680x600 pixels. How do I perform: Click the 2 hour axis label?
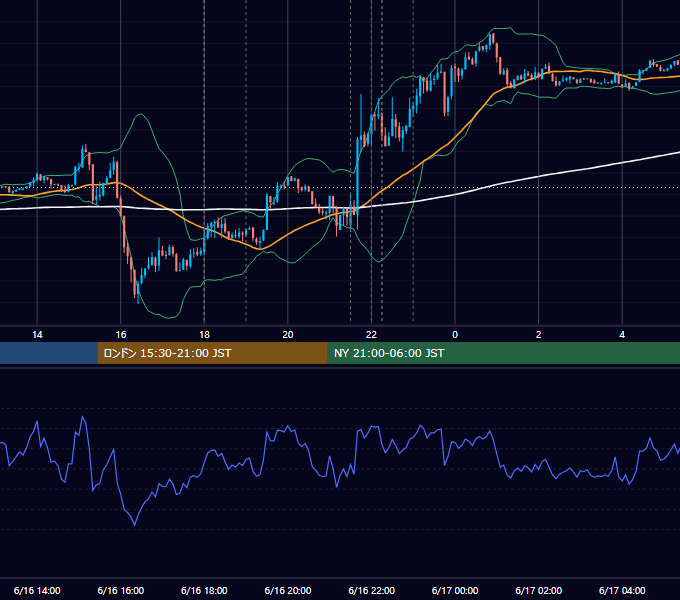(x=539, y=335)
